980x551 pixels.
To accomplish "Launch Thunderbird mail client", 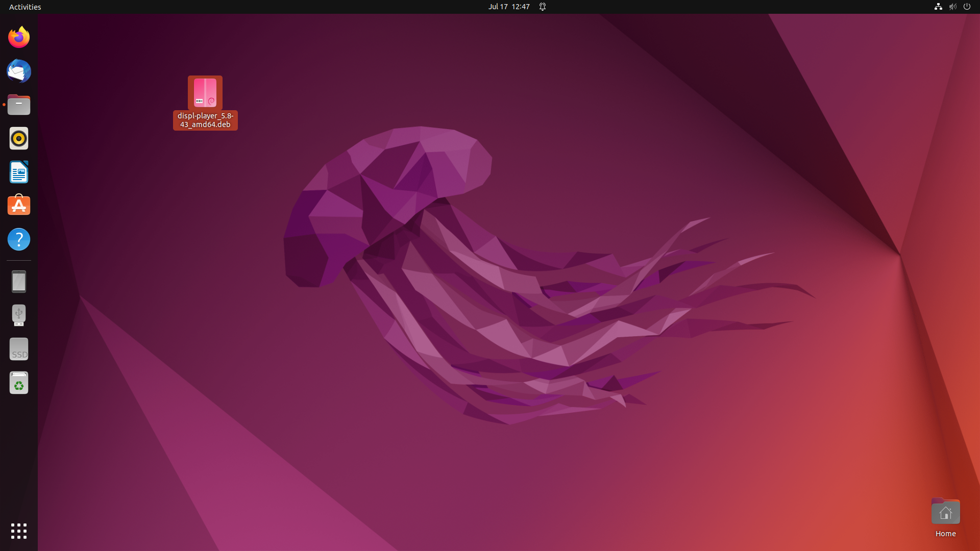I will point(19,71).
